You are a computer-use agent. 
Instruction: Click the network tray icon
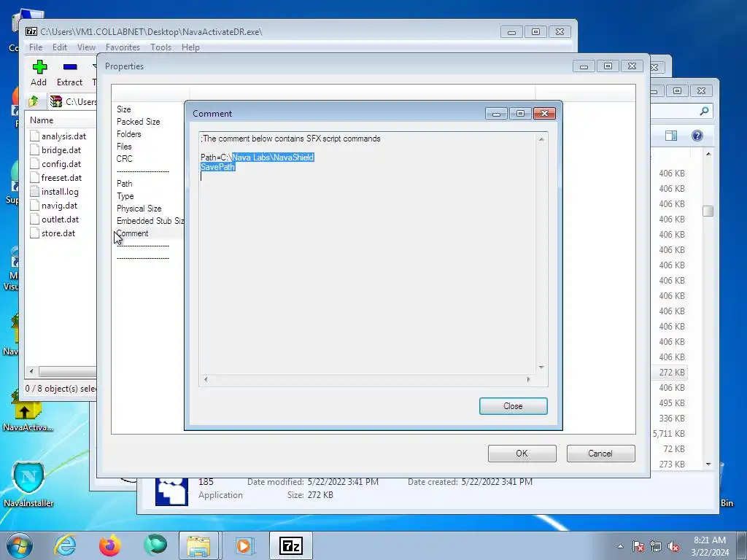[656, 546]
